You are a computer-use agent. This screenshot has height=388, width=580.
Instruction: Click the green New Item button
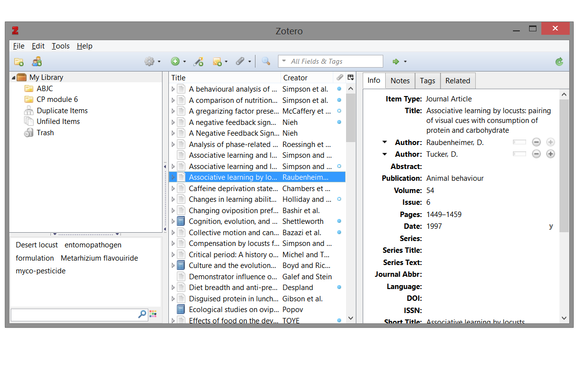[x=175, y=61]
